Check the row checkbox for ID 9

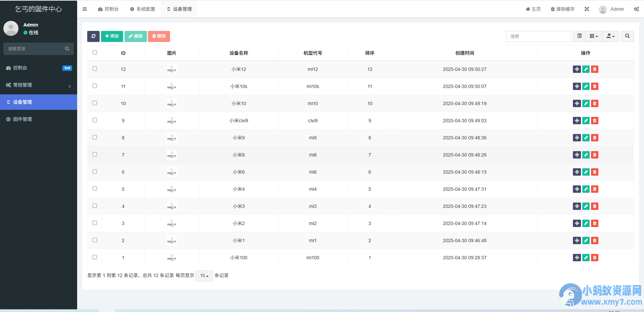coord(95,120)
